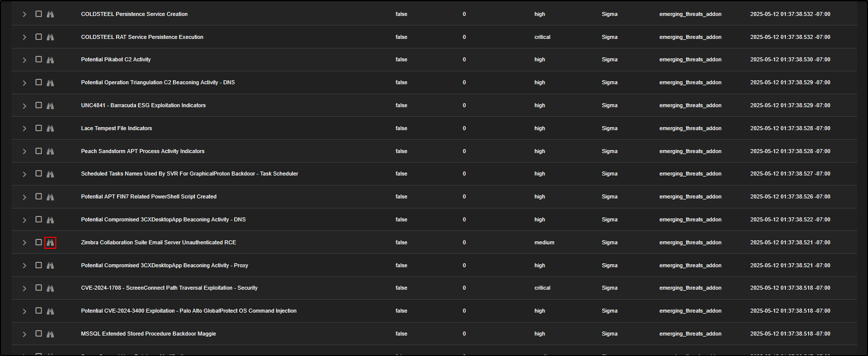The height and width of the screenshot is (356, 868).
Task: Click binoculars icon for MSSQL Maggie backdoor rule
Action: point(50,334)
